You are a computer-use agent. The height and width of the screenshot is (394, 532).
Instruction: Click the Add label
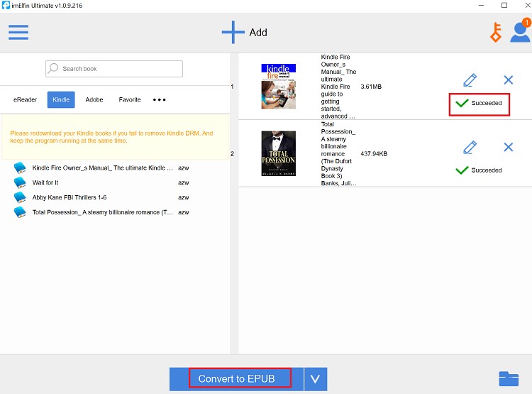pos(258,32)
